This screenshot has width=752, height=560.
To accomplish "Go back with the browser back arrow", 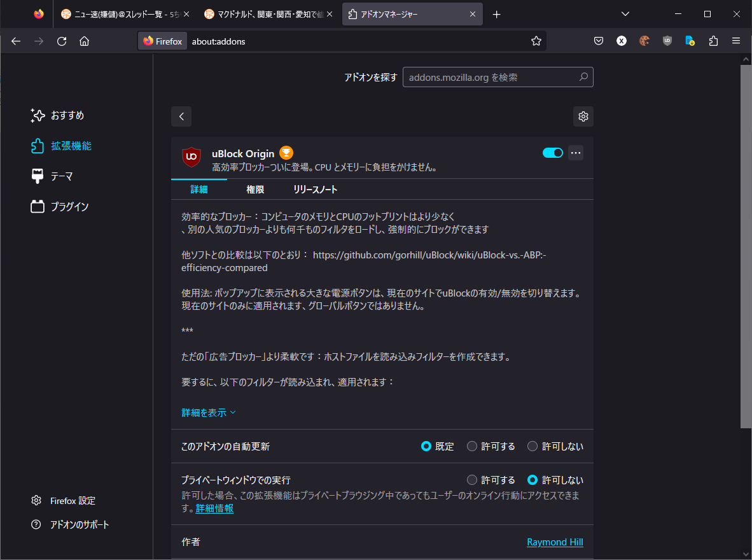I will point(16,41).
